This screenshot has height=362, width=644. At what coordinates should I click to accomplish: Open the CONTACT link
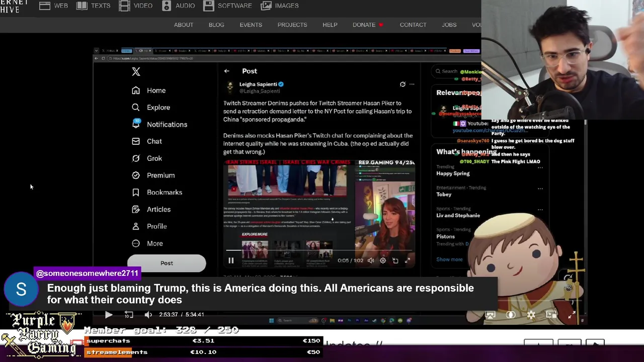[x=413, y=25]
